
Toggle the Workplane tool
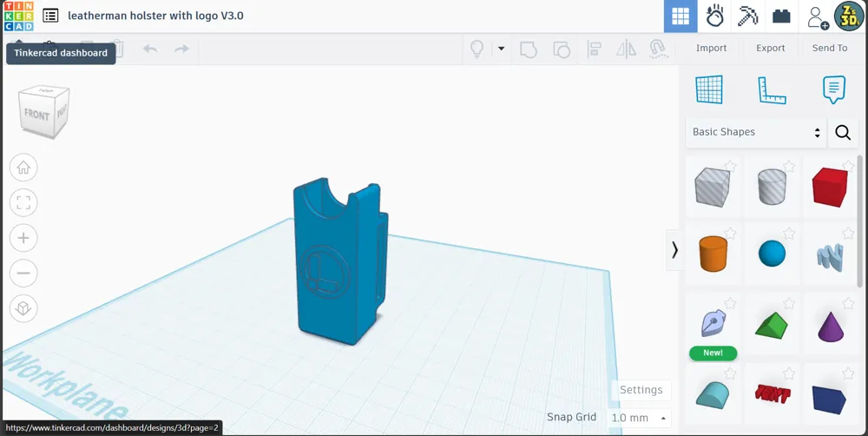pyautogui.click(x=709, y=89)
